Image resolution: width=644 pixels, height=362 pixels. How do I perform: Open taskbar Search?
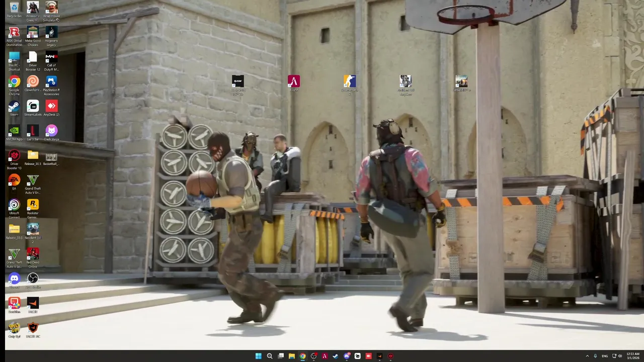click(269, 356)
